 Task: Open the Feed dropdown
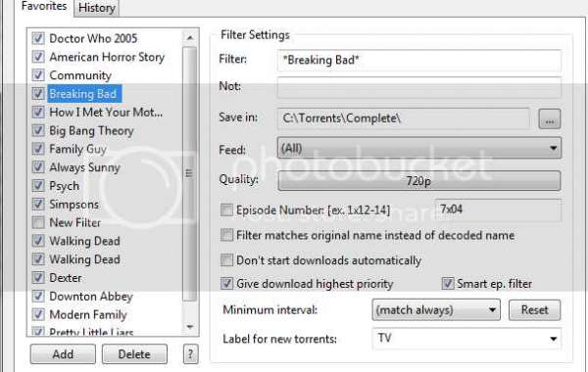point(419,148)
